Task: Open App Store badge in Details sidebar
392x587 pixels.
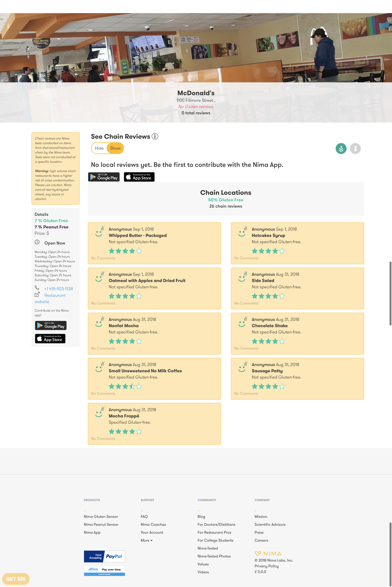Action: click(50, 338)
